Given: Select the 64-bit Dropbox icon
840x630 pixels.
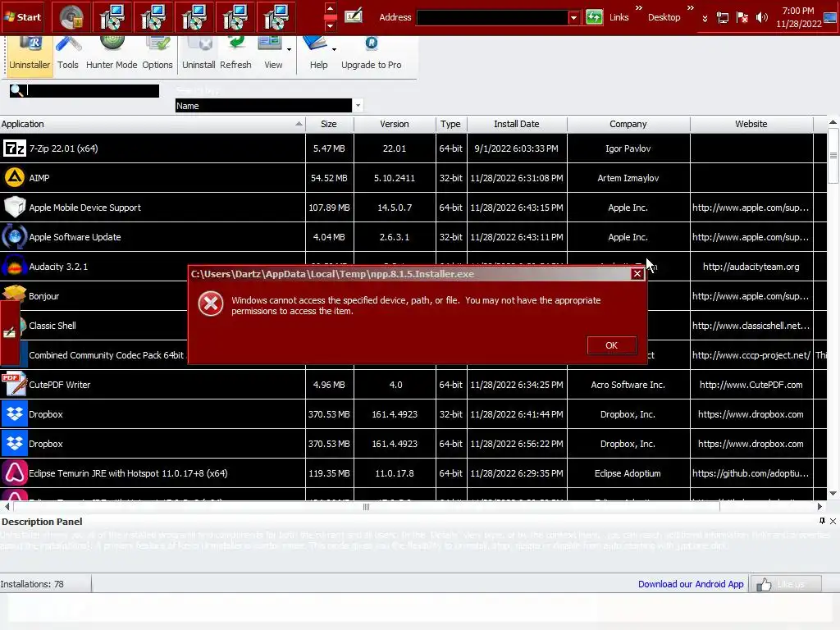Looking at the screenshot, I should point(15,444).
